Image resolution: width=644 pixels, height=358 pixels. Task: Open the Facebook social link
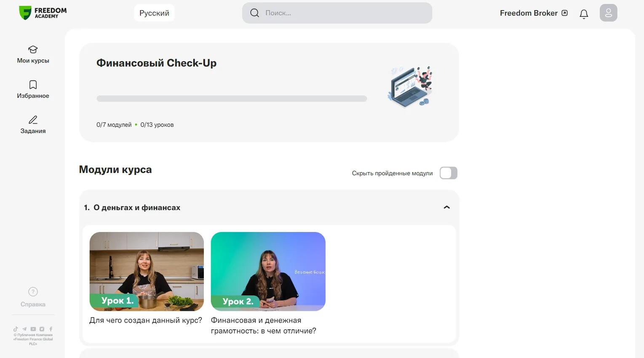[51, 329]
